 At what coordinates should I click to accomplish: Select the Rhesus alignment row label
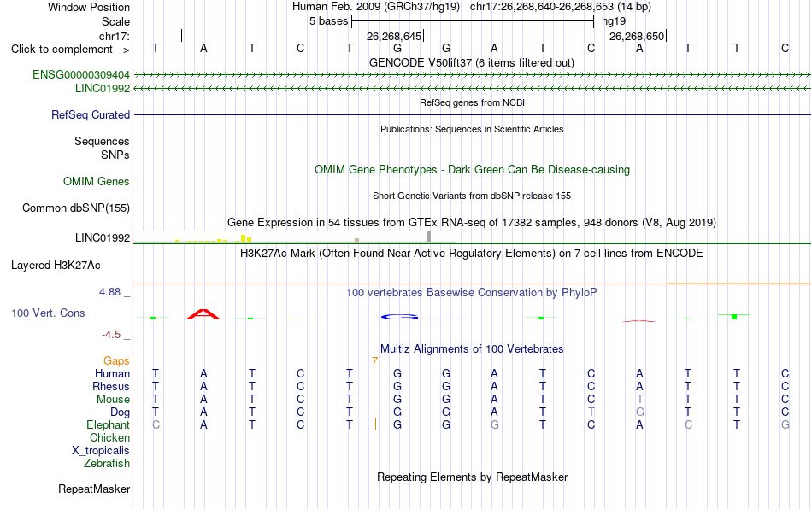(111, 386)
